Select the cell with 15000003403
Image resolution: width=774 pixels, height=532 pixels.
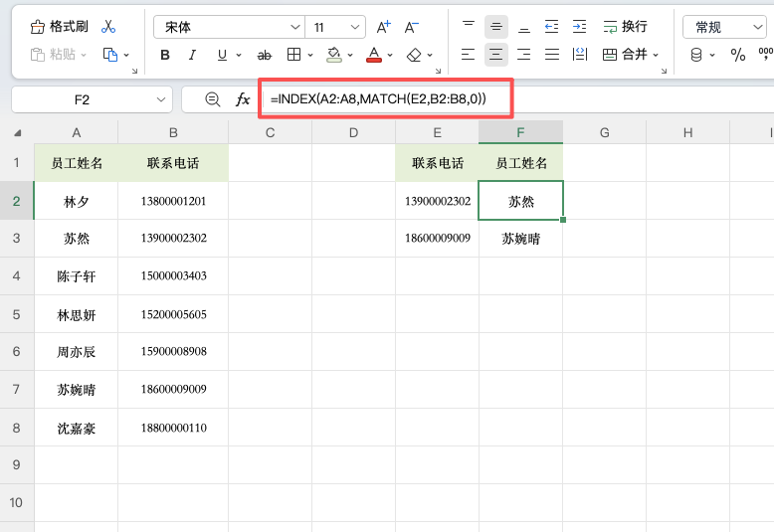click(173, 275)
